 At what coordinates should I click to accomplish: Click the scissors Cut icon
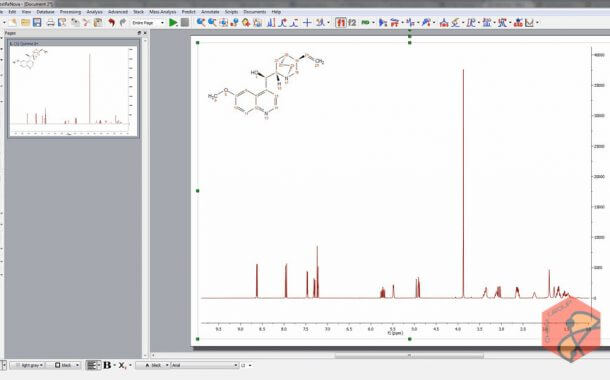click(86, 23)
